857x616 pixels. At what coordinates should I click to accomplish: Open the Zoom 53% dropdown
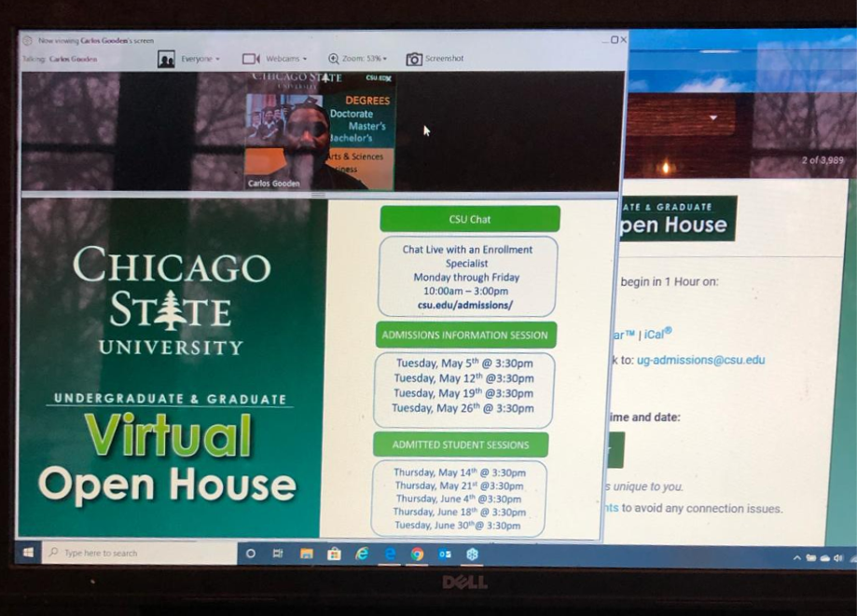pos(357,59)
